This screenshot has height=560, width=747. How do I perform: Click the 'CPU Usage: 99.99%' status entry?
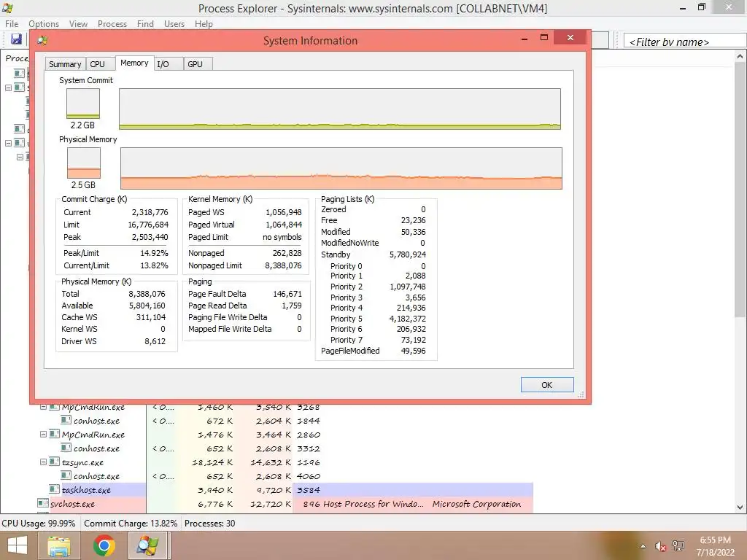[39, 524]
